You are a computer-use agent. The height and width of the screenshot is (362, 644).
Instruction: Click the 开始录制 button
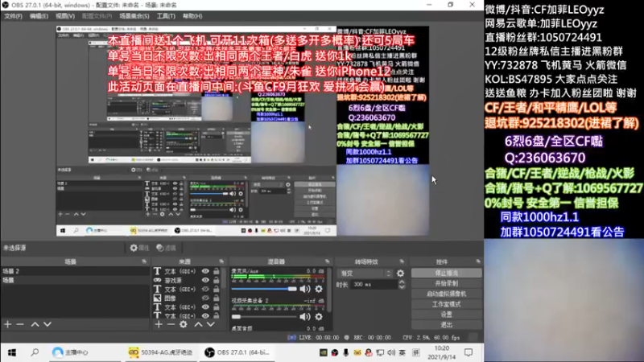tap(447, 283)
